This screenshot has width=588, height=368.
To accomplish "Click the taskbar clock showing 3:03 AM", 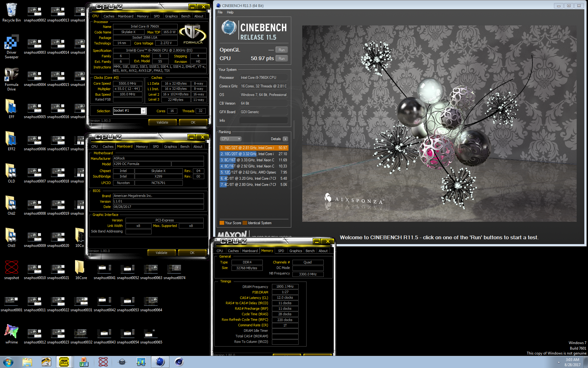I will (x=572, y=362).
